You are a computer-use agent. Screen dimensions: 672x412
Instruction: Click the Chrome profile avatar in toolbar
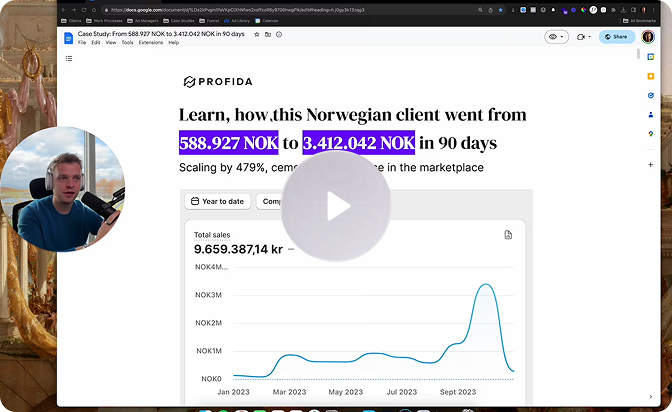tap(643, 10)
